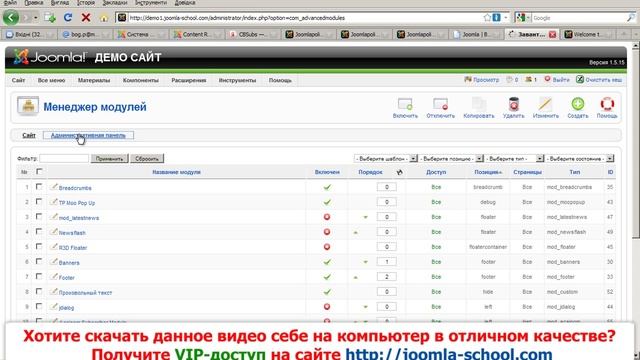This screenshot has width=640, height=360.
Task: Click the Отключить toolbar icon
Action: pos(440,108)
